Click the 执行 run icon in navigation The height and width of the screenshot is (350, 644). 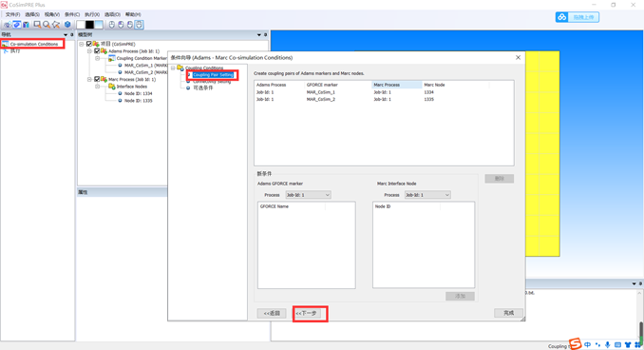point(6,50)
